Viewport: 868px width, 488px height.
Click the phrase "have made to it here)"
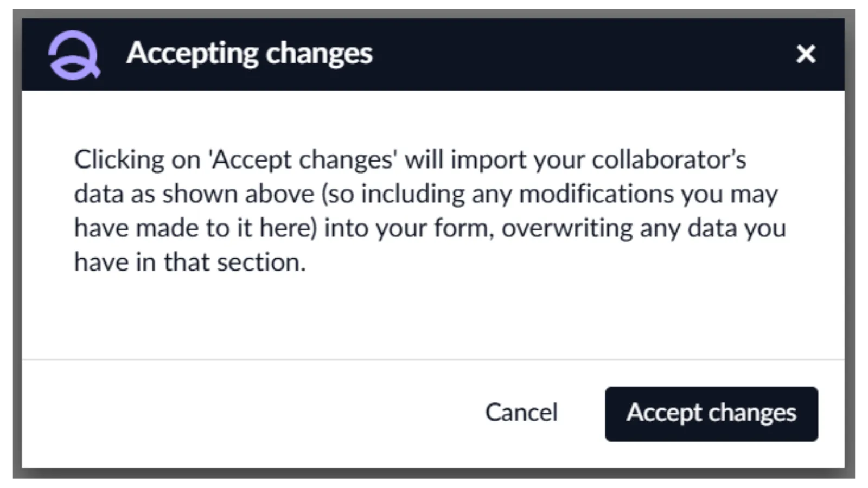coord(195,228)
